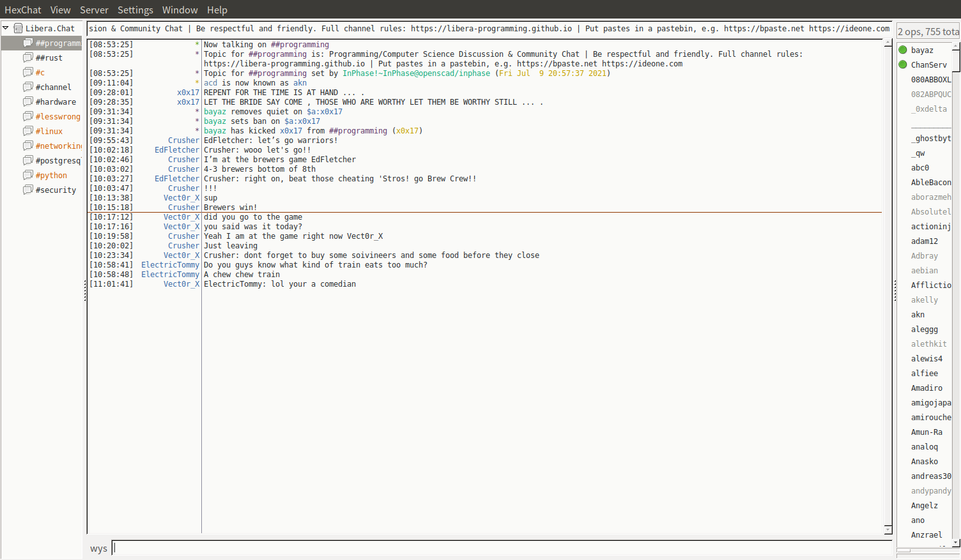Click in the message input box
The image size is (961, 560).
click(502, 548)
